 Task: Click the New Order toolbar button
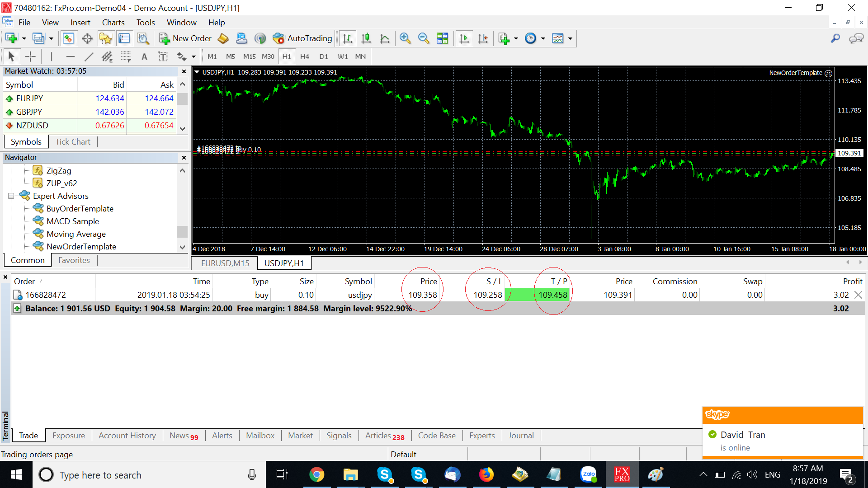pyautogui.click(x=185, y=38)
